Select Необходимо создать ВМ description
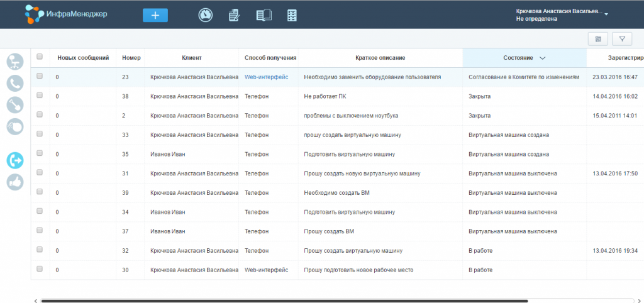The height and width of the screenshot is (303, 644). (x=337, y=193)
